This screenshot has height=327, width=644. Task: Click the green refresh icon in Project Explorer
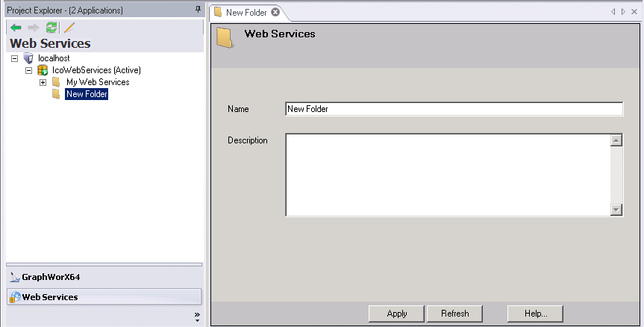51,28
